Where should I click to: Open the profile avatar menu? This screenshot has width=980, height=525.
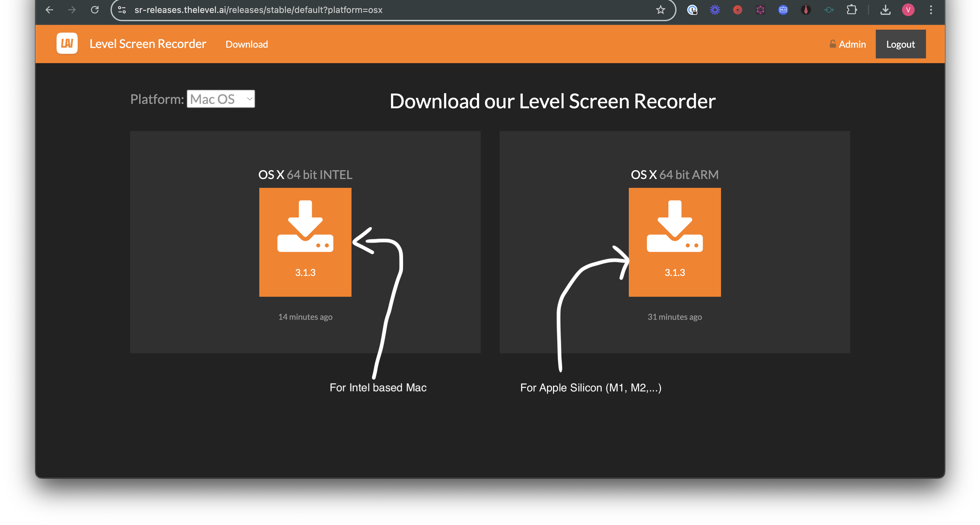(909, 10)
